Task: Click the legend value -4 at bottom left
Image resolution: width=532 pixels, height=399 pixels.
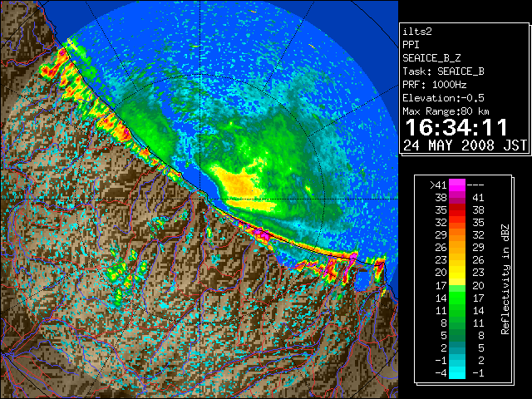Action: click(441, 373)
